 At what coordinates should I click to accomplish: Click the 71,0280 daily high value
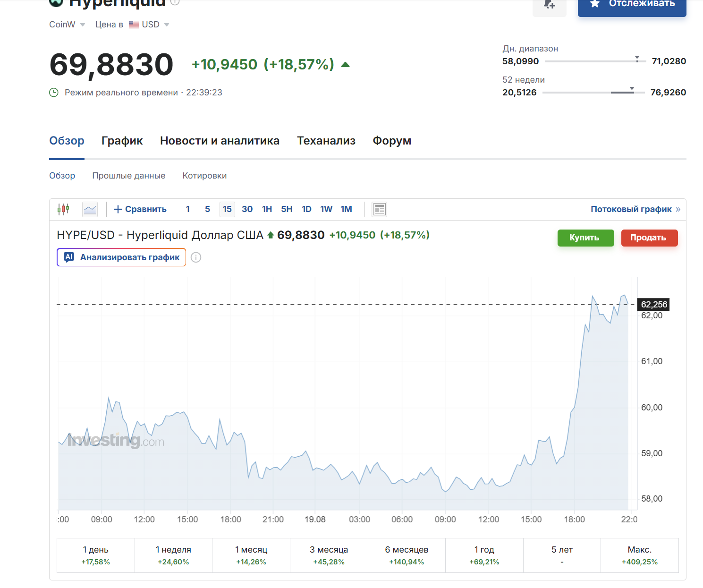tap(669, 61)
